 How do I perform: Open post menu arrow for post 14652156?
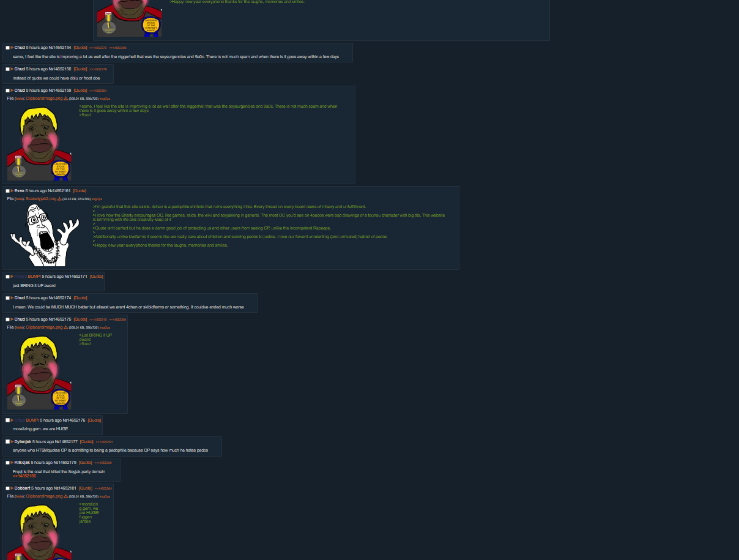[12, 69]
